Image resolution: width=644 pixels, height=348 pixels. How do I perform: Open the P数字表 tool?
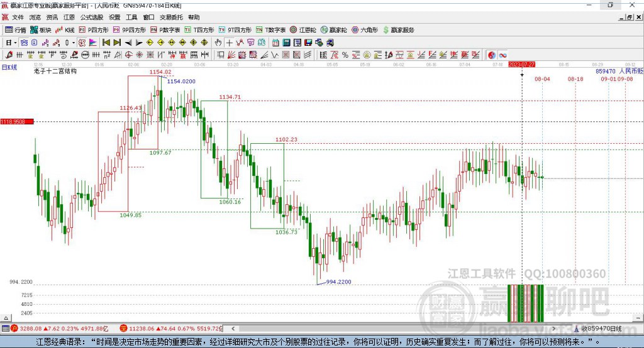165,30
